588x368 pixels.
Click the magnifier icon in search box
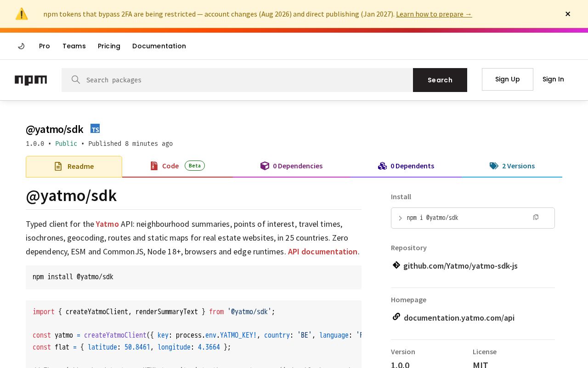coord(76,80)
